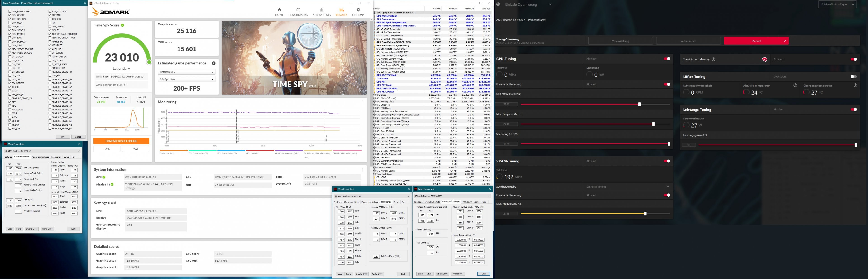The width and height of the screenshot is (868, 279).
Task: Open the 3DMark Home icon
Action: pos(279,10)
